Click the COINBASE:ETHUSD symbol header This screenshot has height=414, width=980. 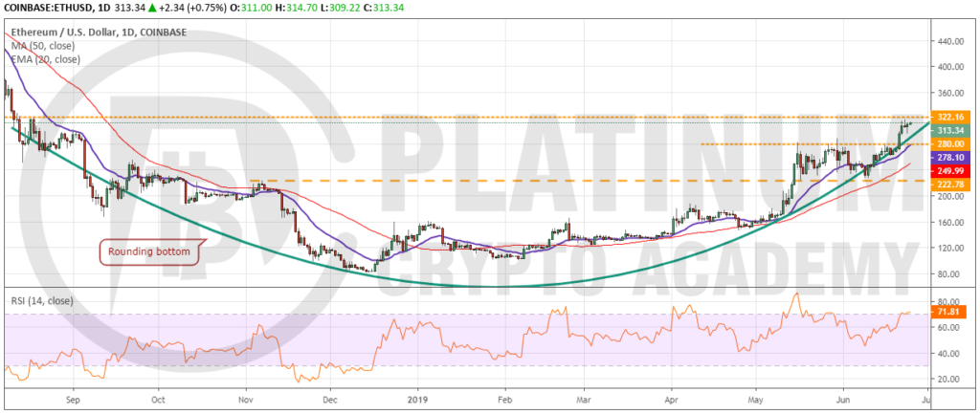pyautogui.click(x=48, y=8)
